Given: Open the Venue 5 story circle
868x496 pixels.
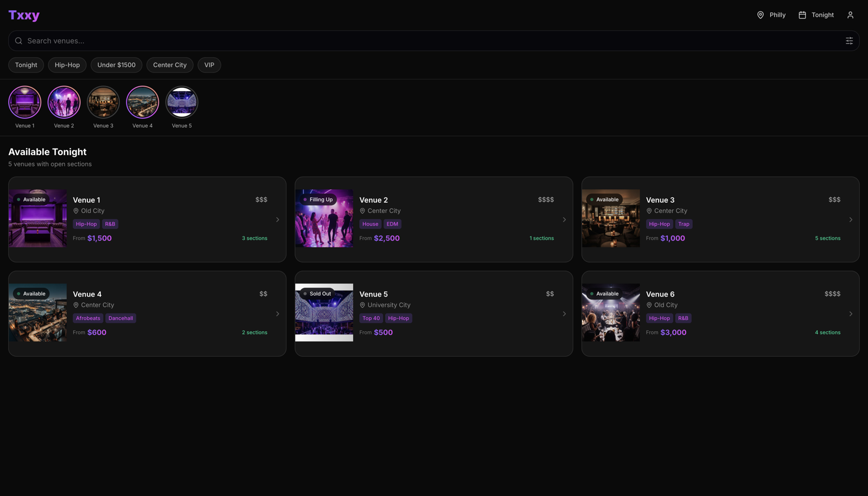Looking at the screenshot, I should coord(182,102).
